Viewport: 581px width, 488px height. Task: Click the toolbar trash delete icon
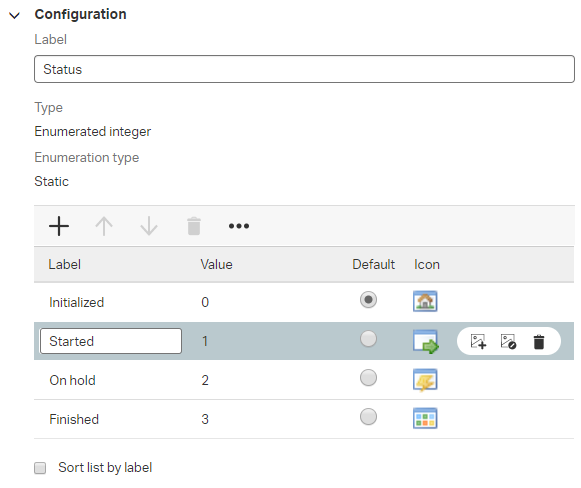pos(194,226)
